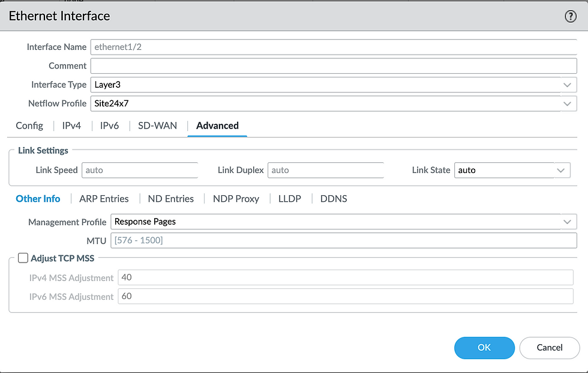Open the IPv4 tab
Screen dimensions: 588x373
click(71, 126)
